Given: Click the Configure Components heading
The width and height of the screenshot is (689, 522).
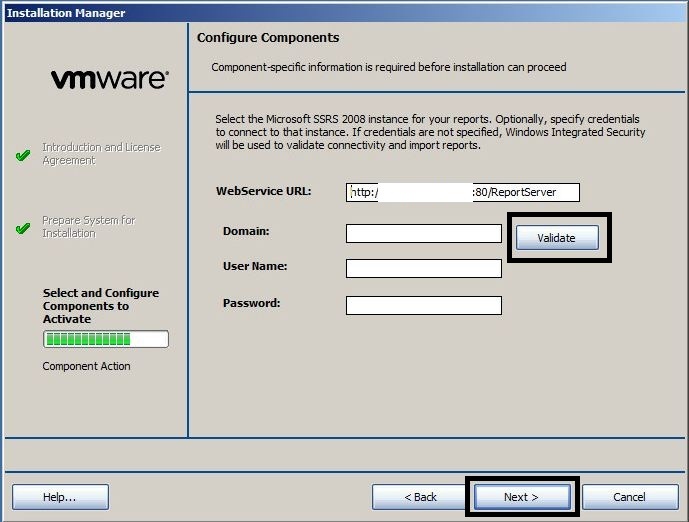Looking at the screenshot, I should [x=268, y=38].
